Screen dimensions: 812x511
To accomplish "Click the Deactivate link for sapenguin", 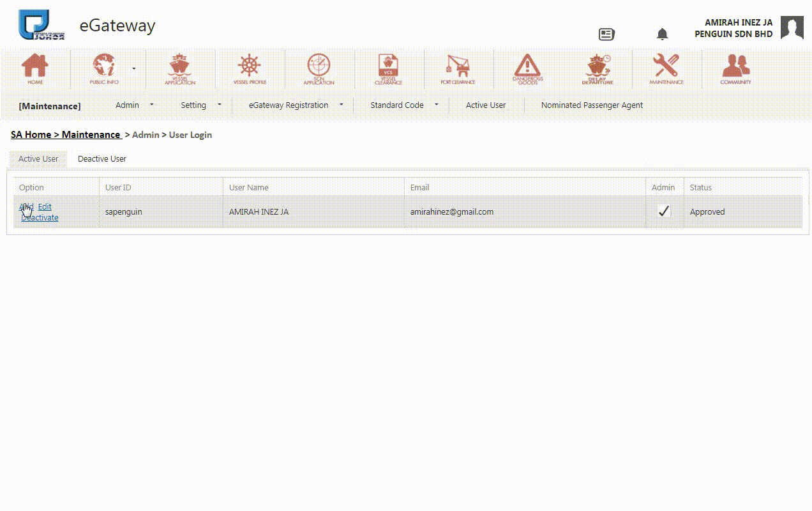I will [40, 218].
